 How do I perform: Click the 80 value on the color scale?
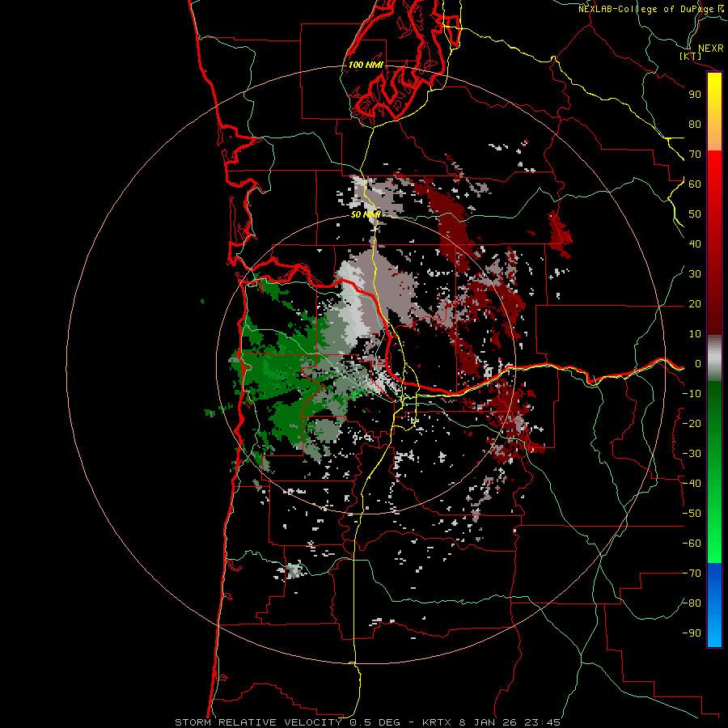(x=695, y=124)
